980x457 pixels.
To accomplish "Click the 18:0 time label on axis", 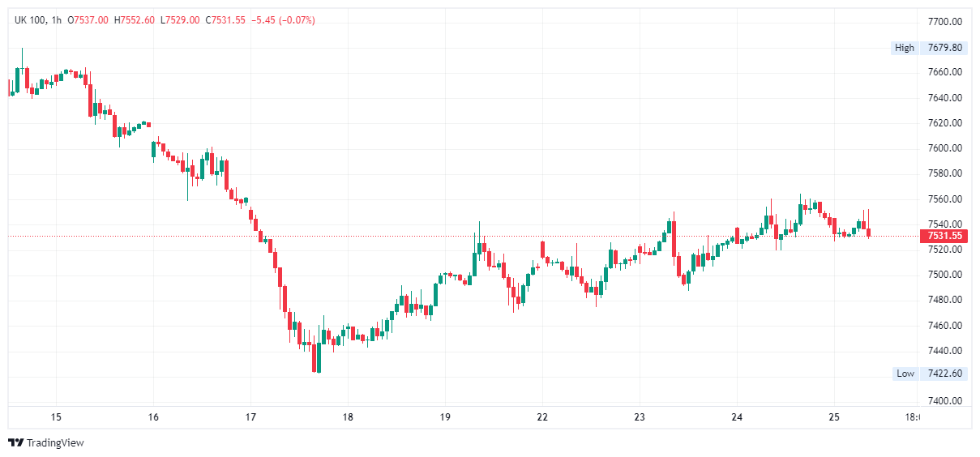I will point(912,417).
